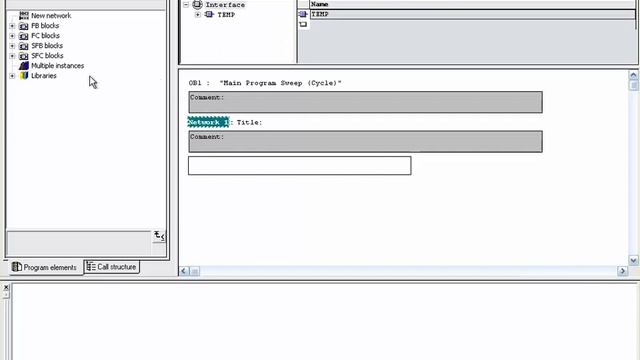Image resolution: width=640 pixels, height=360 pixels.
Task: Select the Multiple instances entry
Action: coord(58,66)
